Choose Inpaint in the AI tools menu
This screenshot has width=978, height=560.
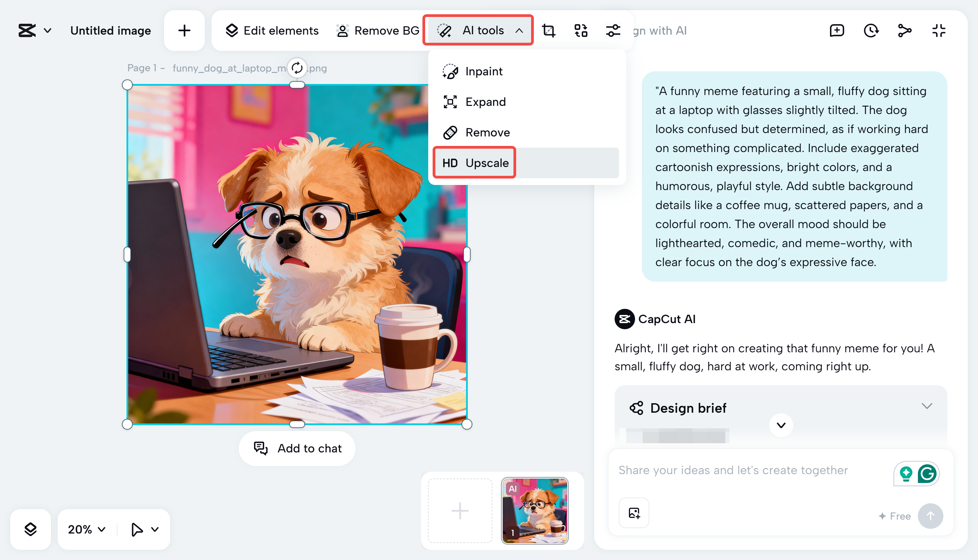(483, 71)
